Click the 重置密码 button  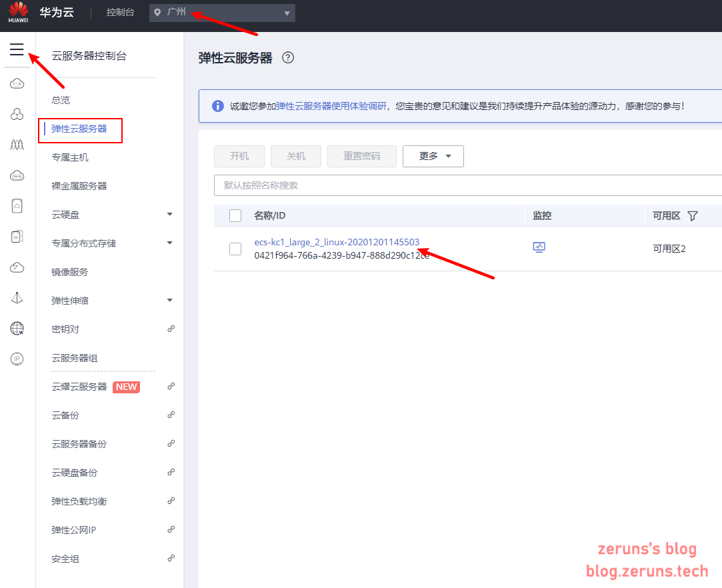point(361,156)
